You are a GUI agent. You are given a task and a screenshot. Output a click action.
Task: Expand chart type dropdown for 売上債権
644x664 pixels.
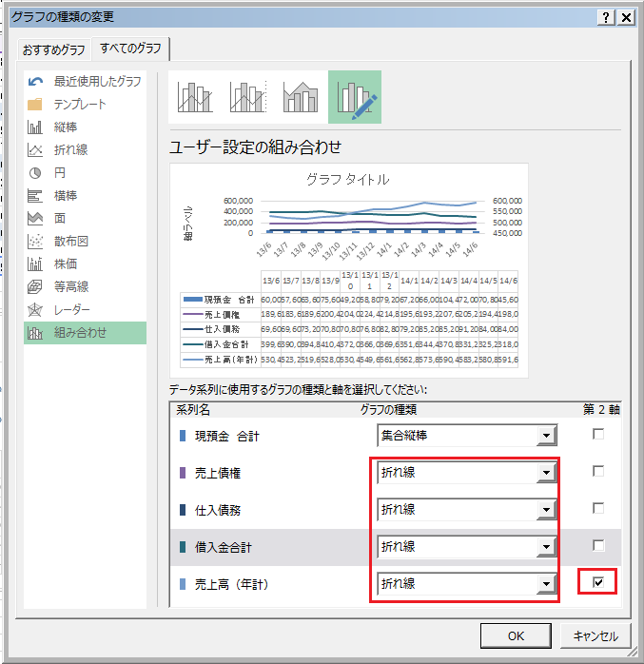(x=546, y=473)
